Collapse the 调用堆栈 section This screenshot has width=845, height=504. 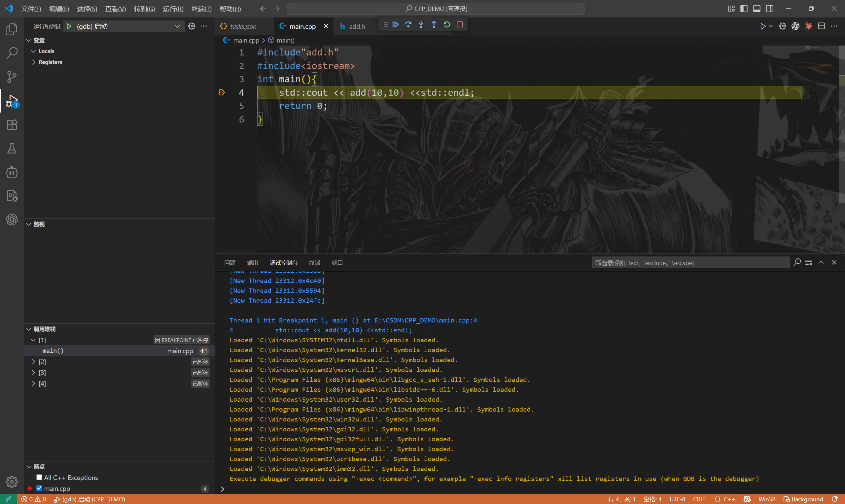[29, 329]
